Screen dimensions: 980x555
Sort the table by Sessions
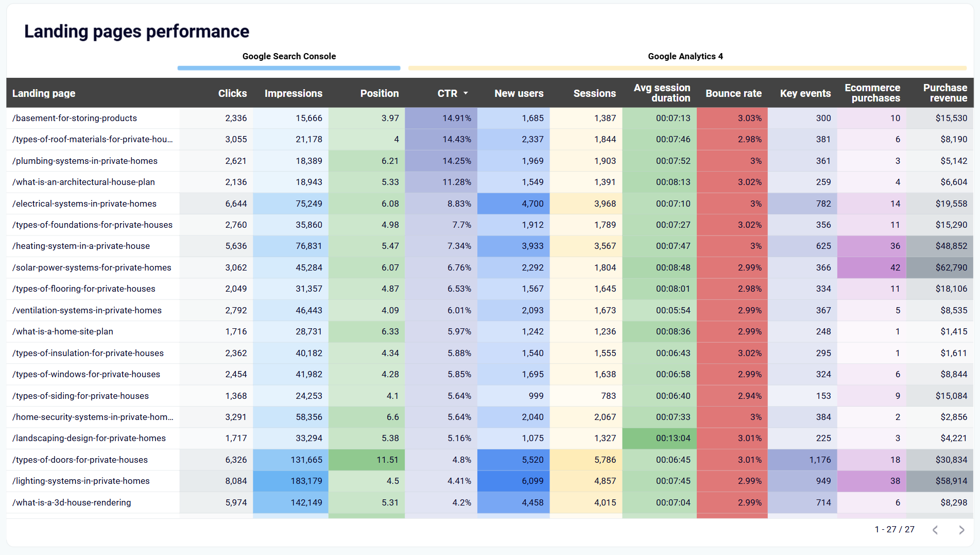(x=594, y=93)
